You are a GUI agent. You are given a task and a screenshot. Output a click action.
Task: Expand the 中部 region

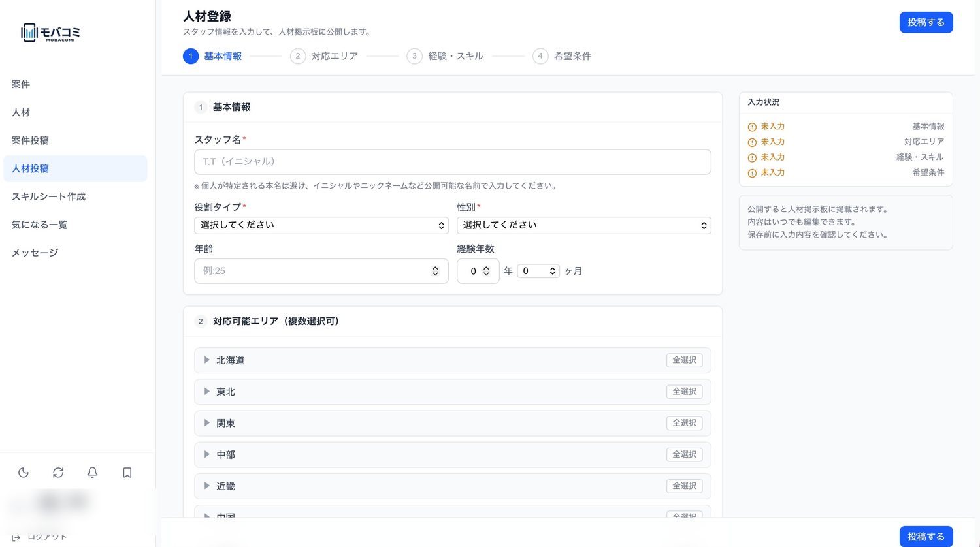206,454
